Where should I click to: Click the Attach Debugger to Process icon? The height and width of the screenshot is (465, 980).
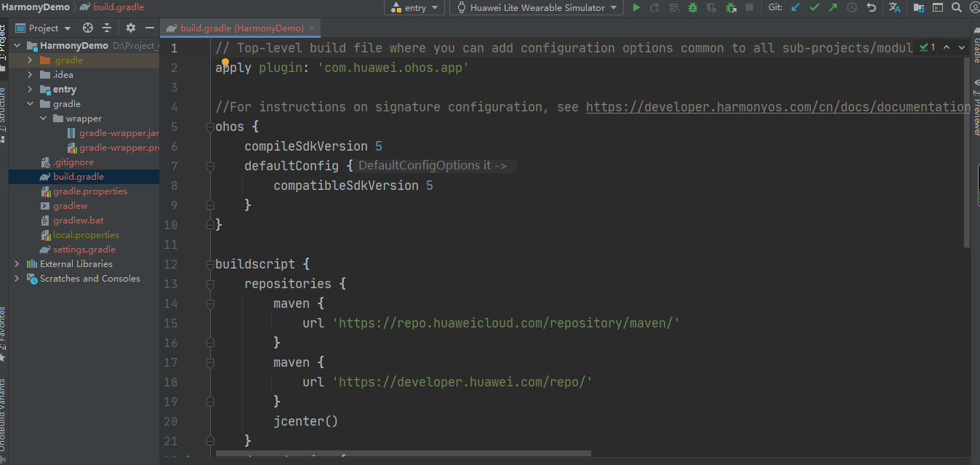pyautogui.click(x=731, y=8)
